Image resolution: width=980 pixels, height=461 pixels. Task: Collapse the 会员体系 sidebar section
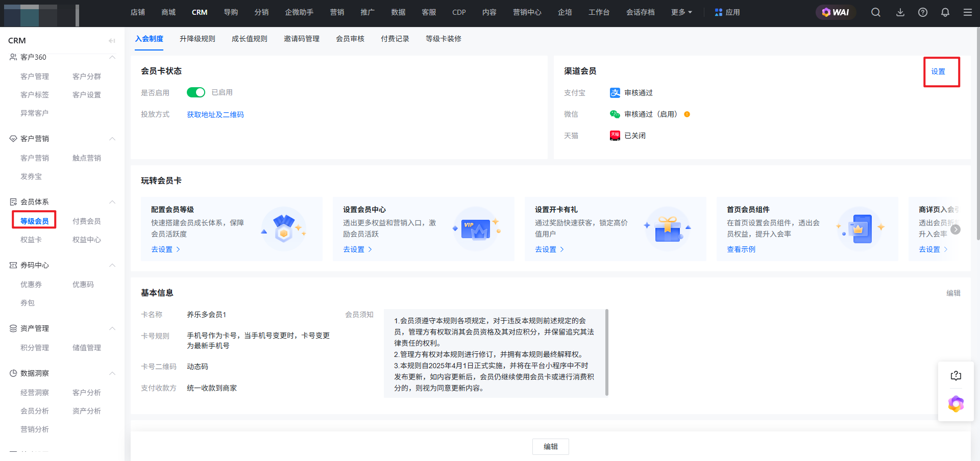pos(112,202)
